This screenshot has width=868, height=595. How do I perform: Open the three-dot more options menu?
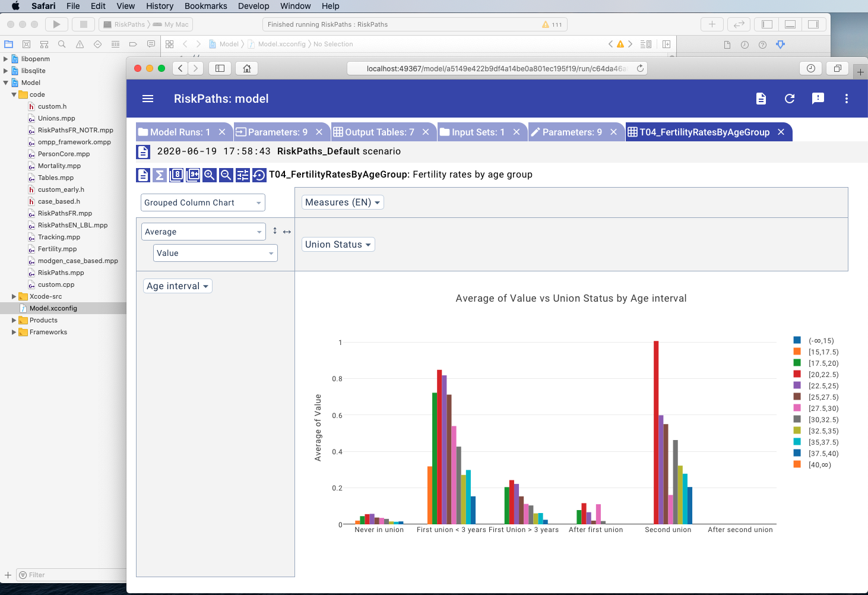click(x=847, y=99)
